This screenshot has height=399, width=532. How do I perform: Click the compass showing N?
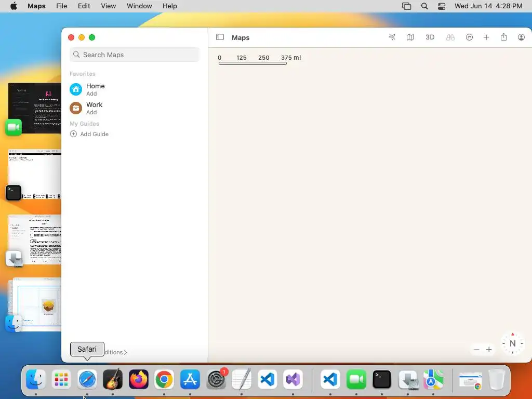[512, 343]
